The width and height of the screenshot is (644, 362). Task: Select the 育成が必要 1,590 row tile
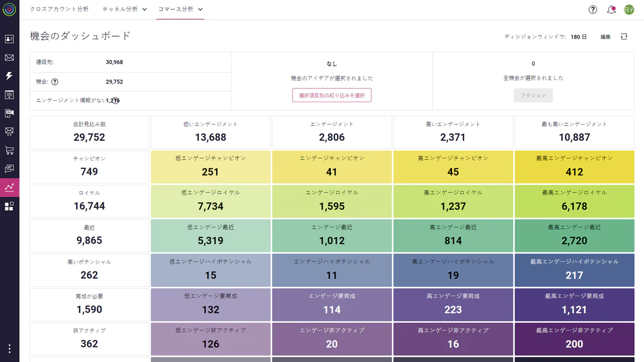90,305
